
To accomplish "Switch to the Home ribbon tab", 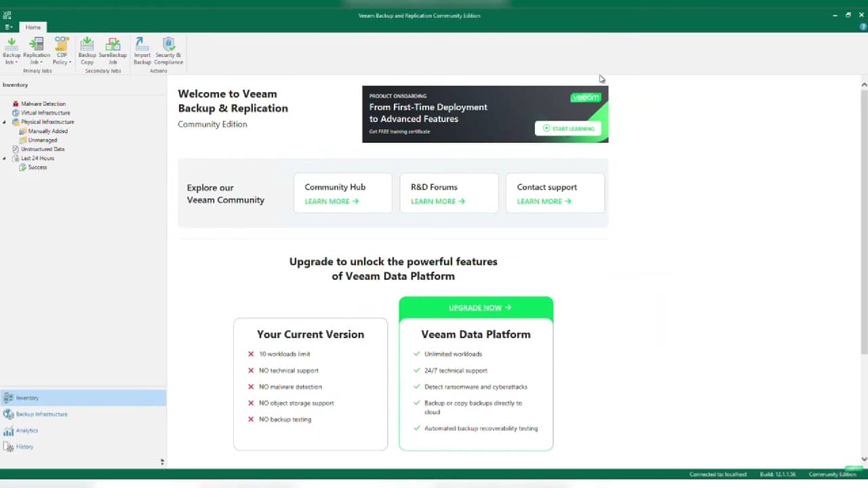I will [33, 27].
